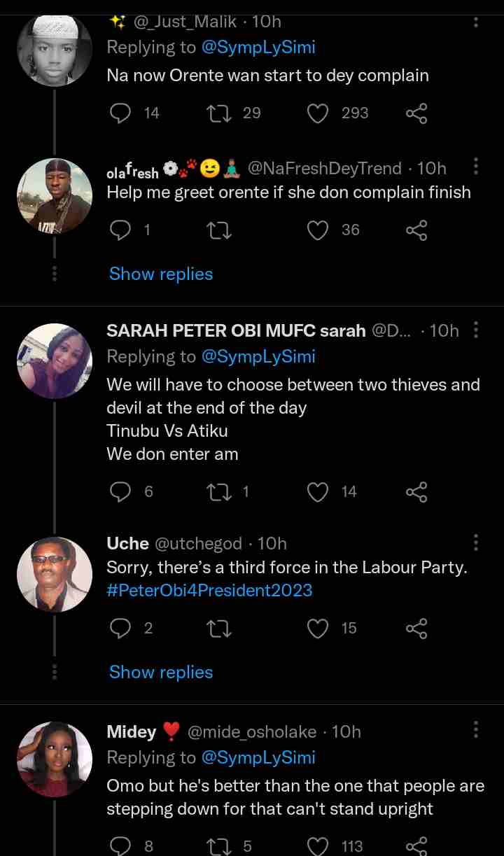504x856 pixels.
Task: Open more options on Midey's tweet
Action: click(x=476, y=730)
